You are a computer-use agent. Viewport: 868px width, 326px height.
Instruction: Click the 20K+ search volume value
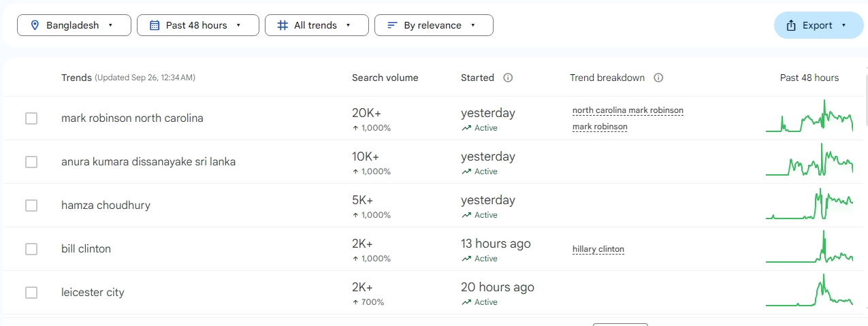pyautogui.click(x=366, y=113)
